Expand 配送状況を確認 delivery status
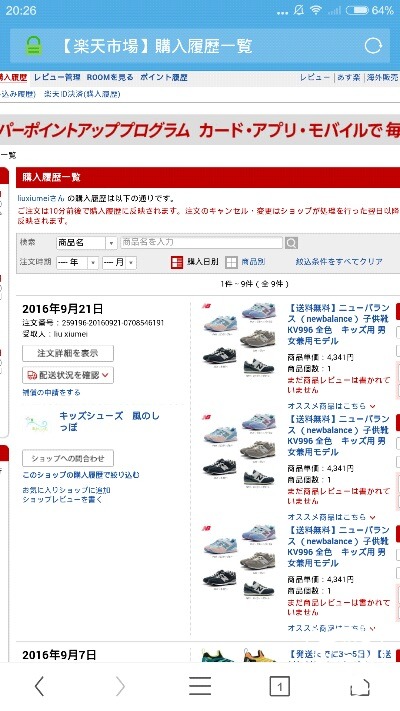 pyautogui.click(x=68, y=375)
